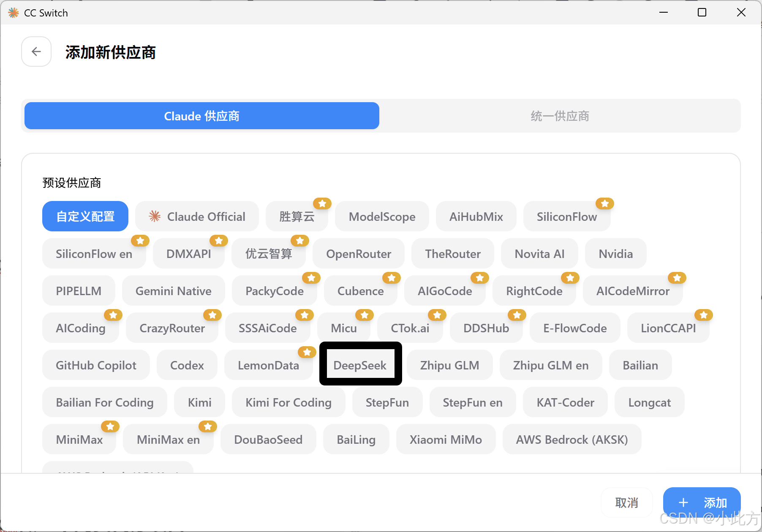The height and width of the screenshot is (532, 762).
Task: Select E-FlowCode preset
Action: pyautogui.click(x=575, y=328)
